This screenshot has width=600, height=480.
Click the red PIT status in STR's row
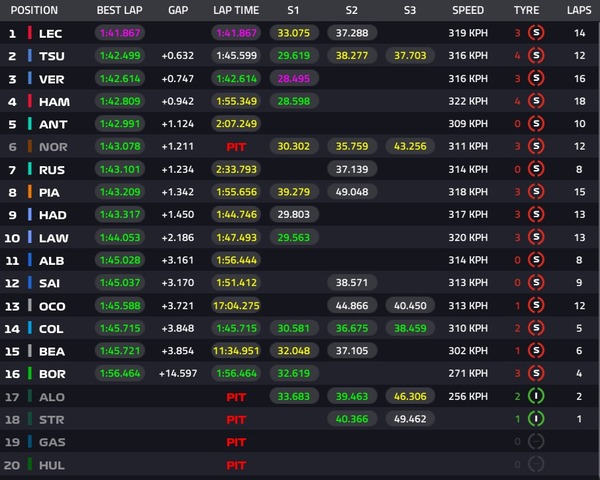tap(236, 418)
